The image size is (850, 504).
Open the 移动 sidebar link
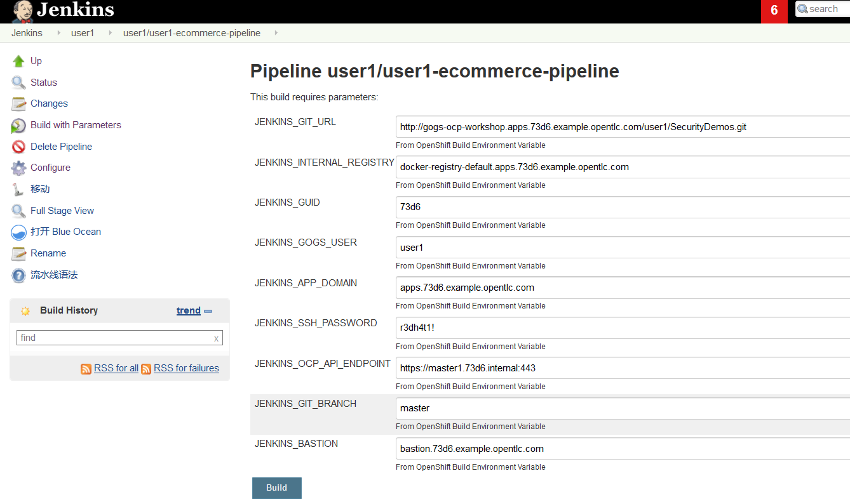click(x=40, y=189)
